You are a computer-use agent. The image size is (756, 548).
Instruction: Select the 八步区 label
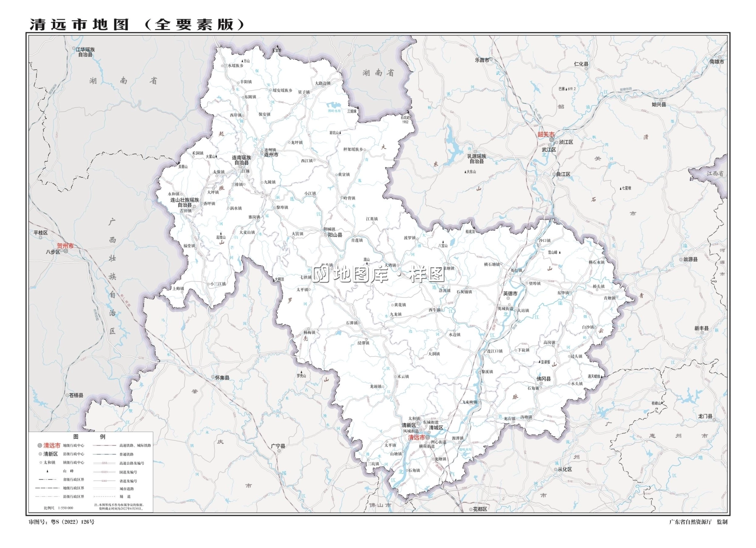point(52,252)
